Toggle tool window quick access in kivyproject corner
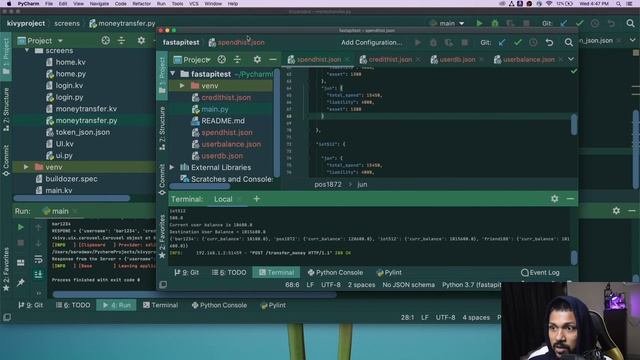The height and width of the screenshot is (360, 640). 7,317
